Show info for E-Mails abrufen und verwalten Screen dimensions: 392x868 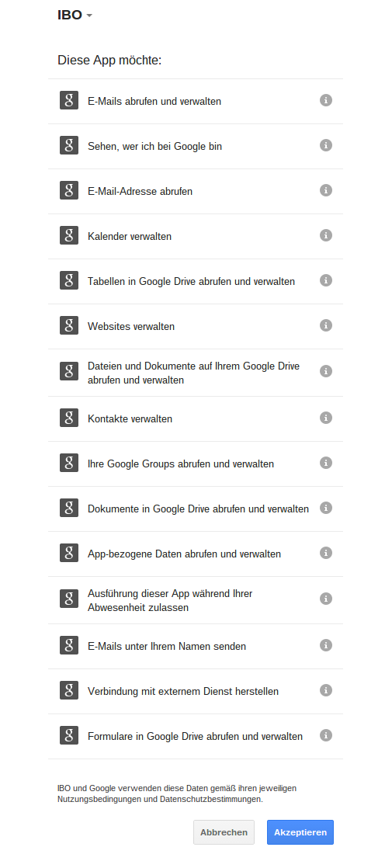(x=326, y=100)
